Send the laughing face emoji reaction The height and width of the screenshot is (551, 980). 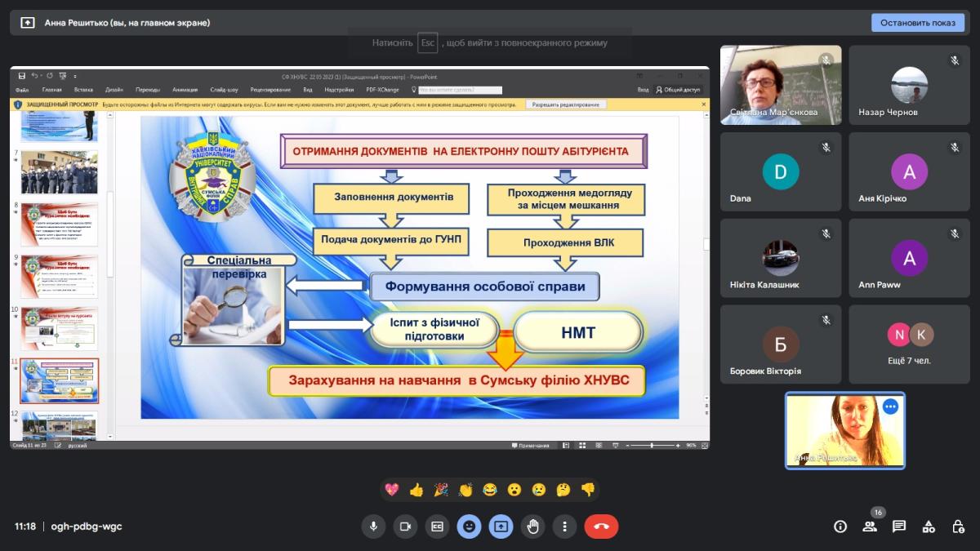pos(490,490)
